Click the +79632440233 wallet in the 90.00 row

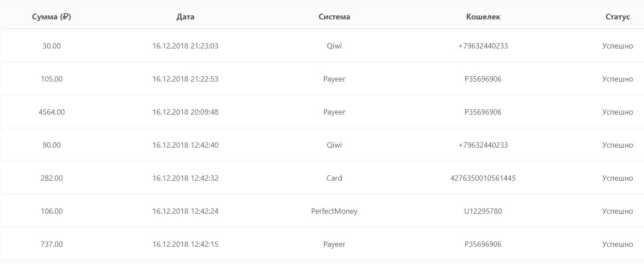pyautogui.click(x=483, y=145)
